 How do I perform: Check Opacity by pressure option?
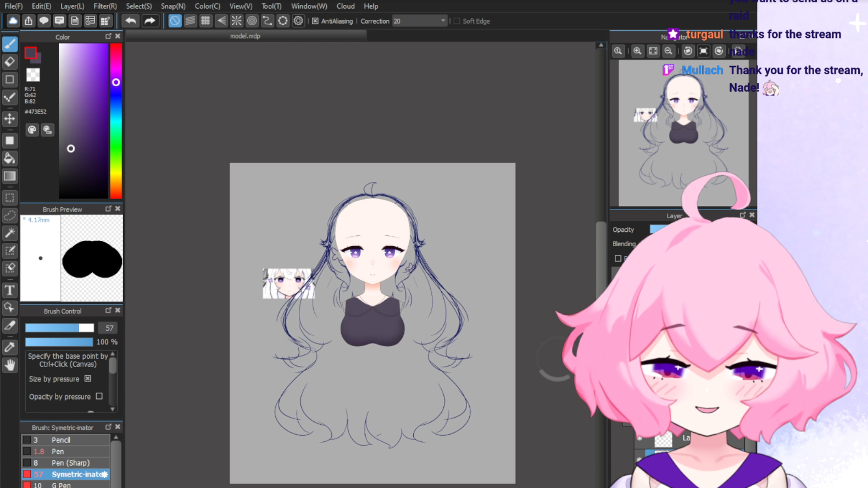[x=99, y=396]
